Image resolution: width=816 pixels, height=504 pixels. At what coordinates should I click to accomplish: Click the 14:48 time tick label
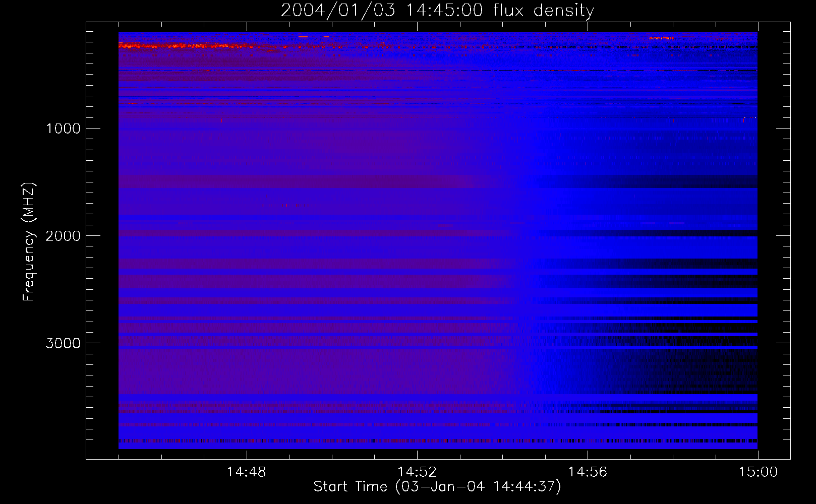[246, 472]
